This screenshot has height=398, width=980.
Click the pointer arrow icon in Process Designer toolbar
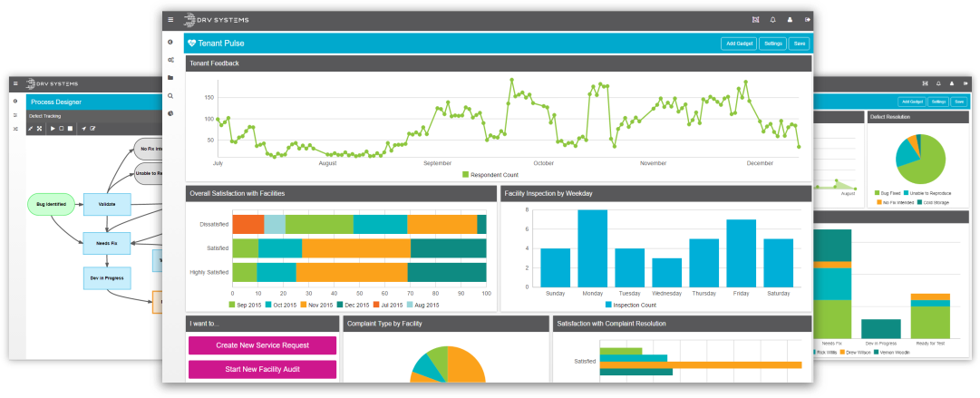(83, 129)
